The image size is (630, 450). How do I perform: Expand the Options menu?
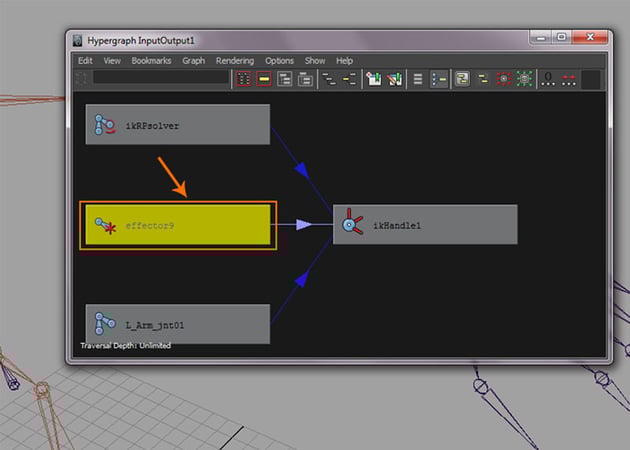click(279, 61)
